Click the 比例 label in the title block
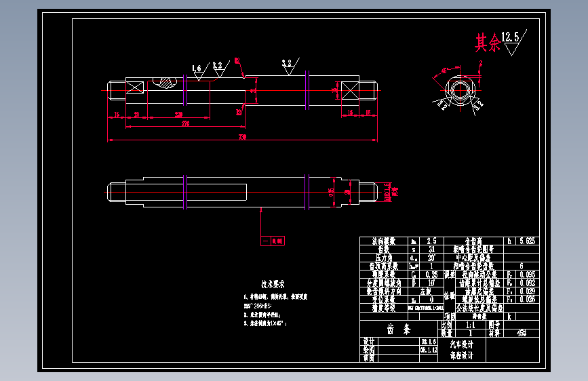The height and width of the screenshot is (381, 588). pyautogui.click(x=447, y=325)
